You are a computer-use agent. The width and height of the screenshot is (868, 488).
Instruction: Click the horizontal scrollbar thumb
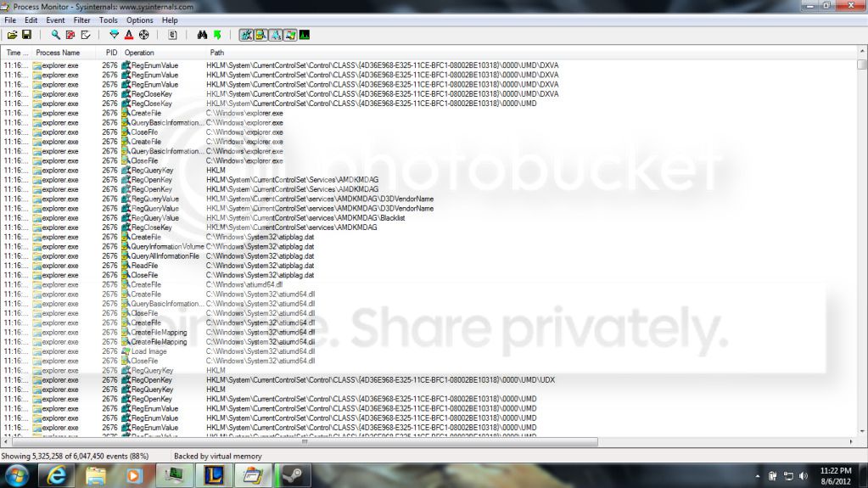coord(305,442)
